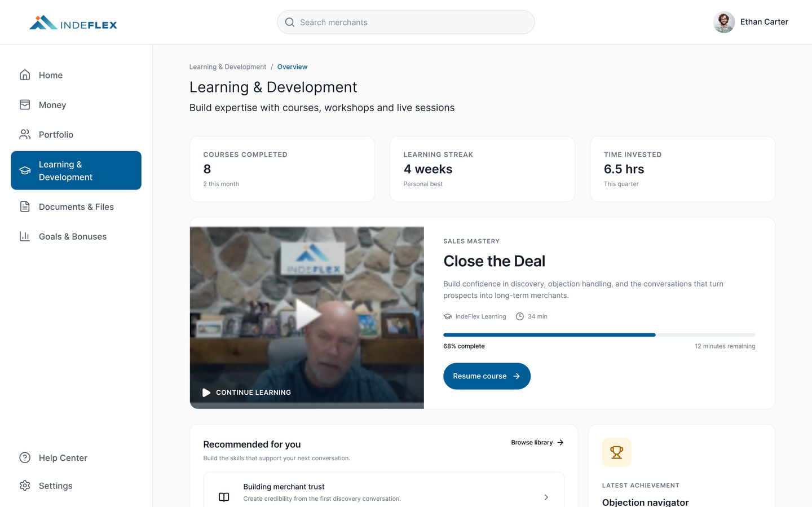
Task: Open the Help Center
Action: pos(76,457)
